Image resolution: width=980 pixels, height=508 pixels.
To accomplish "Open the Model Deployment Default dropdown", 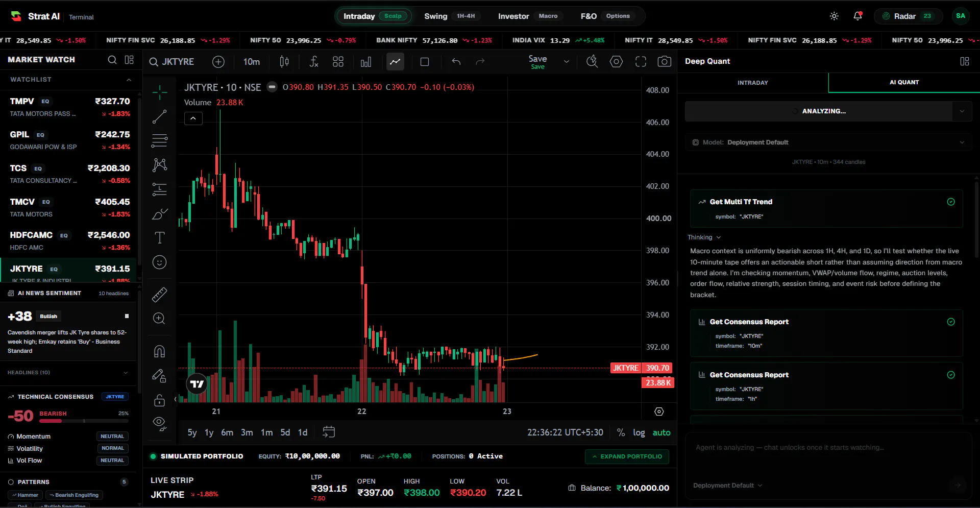I will pyautogui.click(x=828, y=142).
